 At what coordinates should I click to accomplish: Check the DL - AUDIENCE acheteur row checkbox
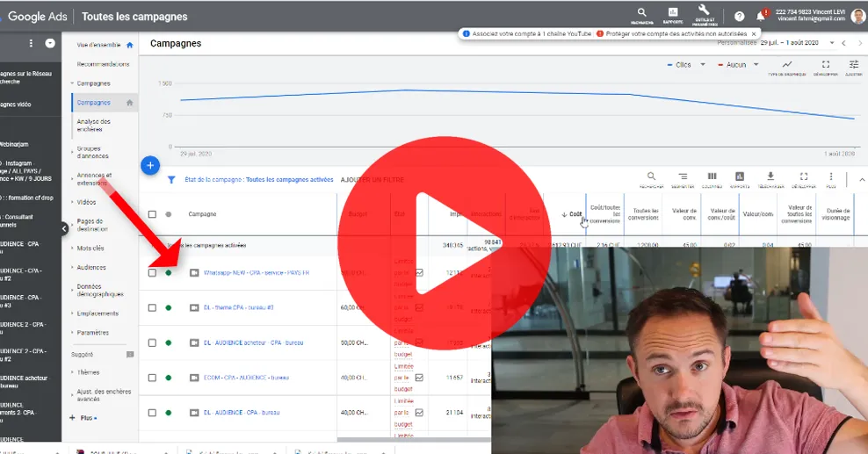152,342
